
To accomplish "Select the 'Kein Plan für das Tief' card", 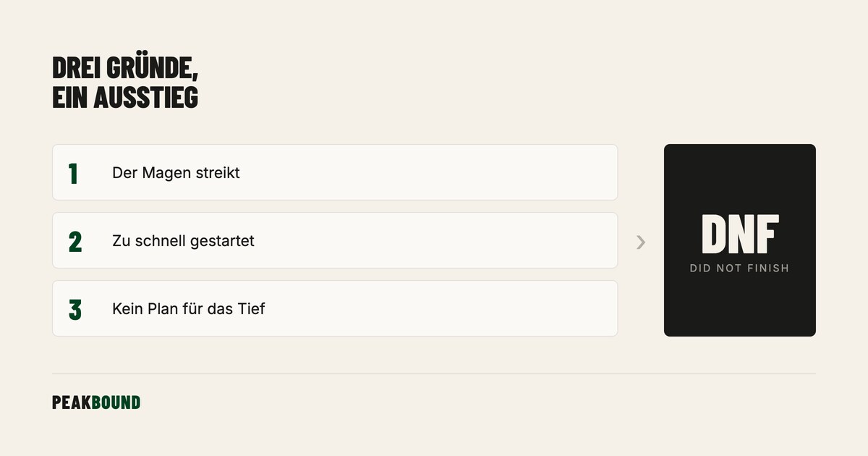I will [335, 308].
